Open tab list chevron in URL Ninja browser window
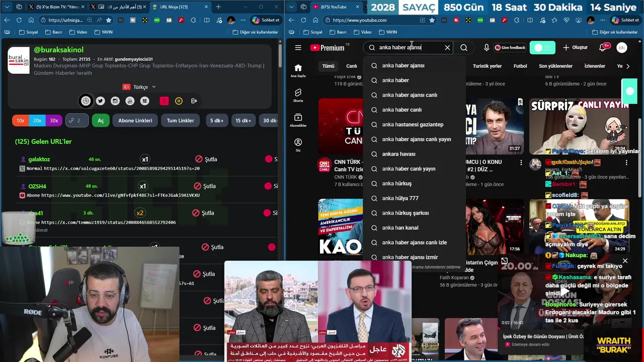Image resolution: width=644 pixels, height=362 pixels. click(x=7, y=7)
